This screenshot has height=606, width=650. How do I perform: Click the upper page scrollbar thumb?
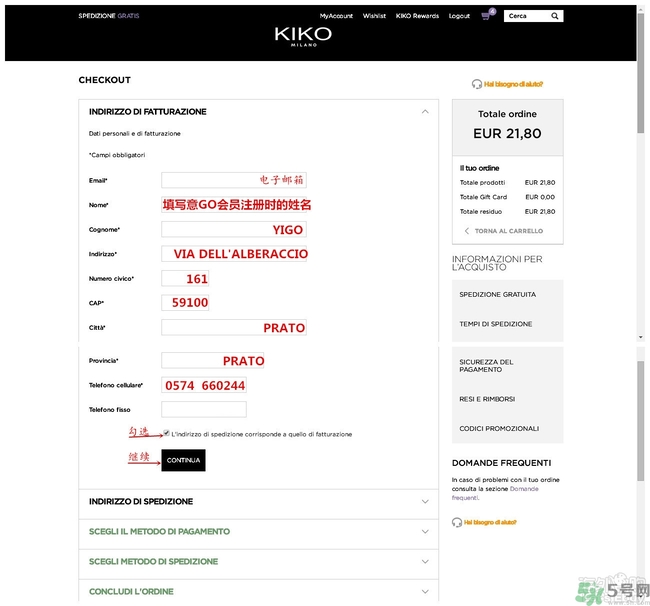[x=641, y=75]
